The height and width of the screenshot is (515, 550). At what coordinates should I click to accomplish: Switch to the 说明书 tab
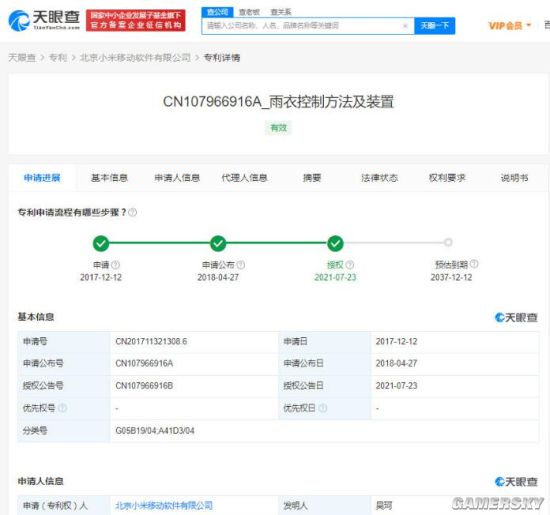(x=514, y=178)
